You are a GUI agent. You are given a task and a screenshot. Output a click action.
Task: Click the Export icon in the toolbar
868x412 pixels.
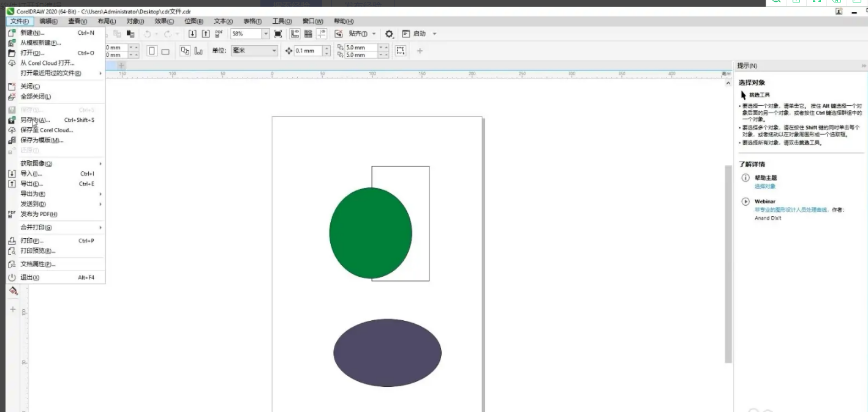(206, 34)
